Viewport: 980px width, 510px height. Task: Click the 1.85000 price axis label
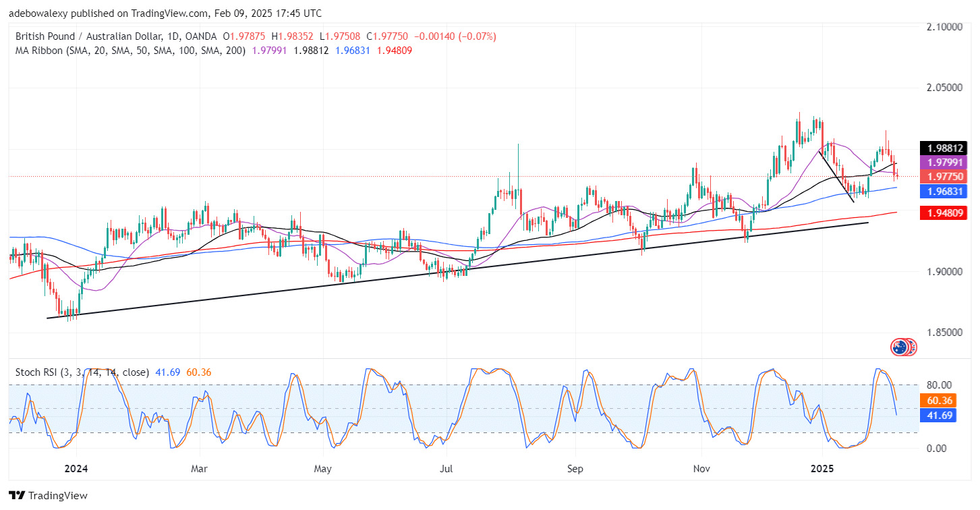[944, 333]
